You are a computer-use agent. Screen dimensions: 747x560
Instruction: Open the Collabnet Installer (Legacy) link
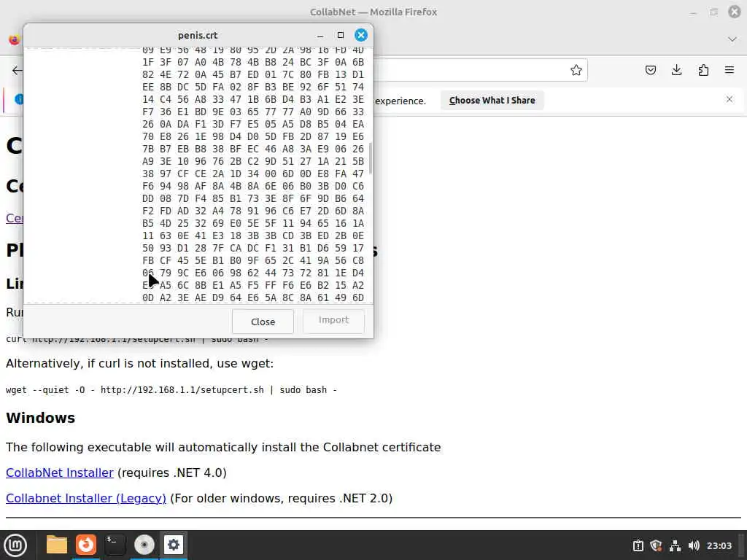(86, 498)
